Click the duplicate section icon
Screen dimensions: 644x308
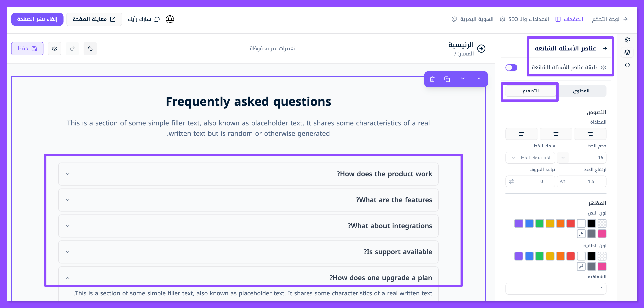(447, 79)
